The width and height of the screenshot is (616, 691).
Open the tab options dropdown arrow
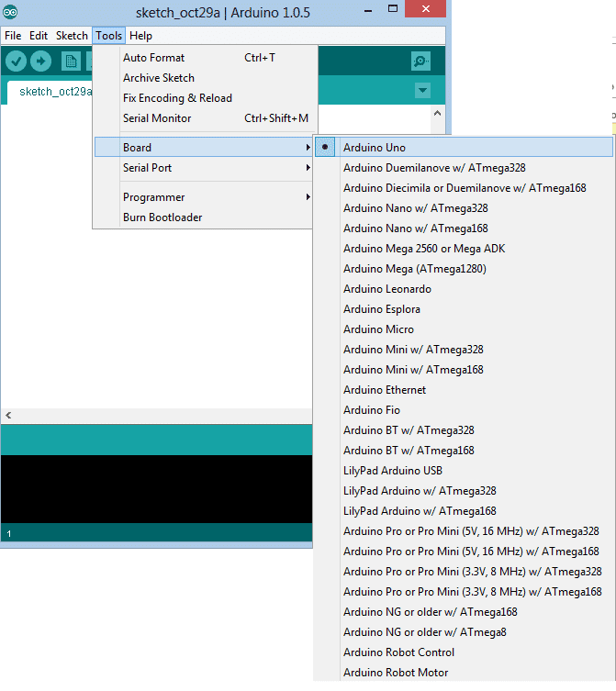click(x=422, y=91)
